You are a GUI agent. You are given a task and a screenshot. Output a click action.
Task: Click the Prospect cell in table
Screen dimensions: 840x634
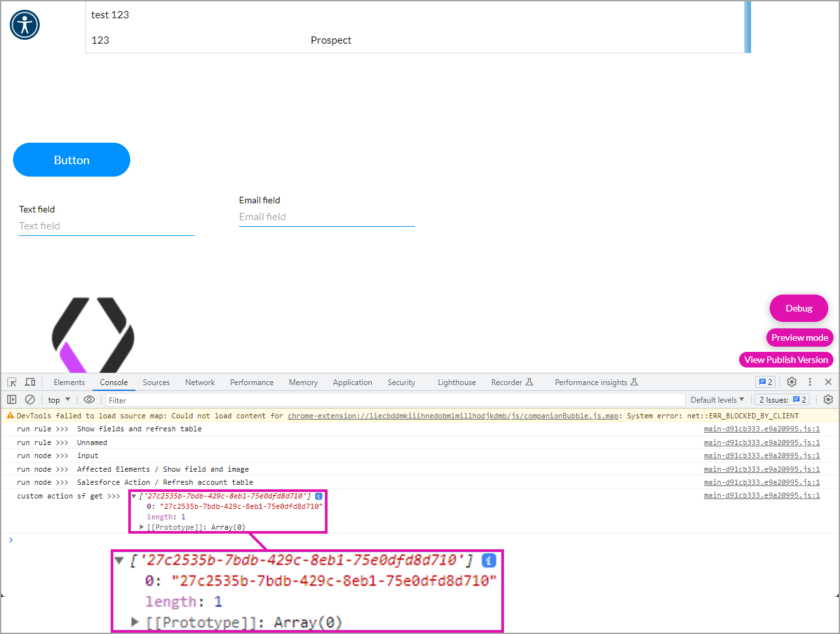pyautogui.click(x=331, y=40)
